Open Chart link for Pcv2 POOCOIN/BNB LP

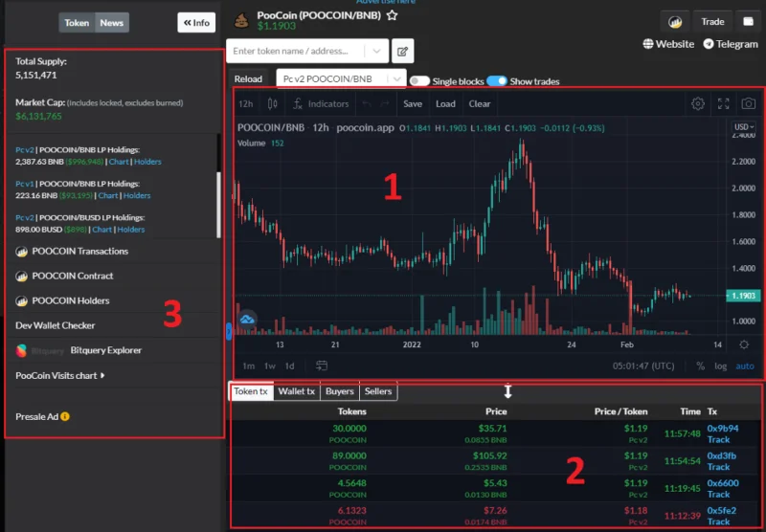(119, 162)
